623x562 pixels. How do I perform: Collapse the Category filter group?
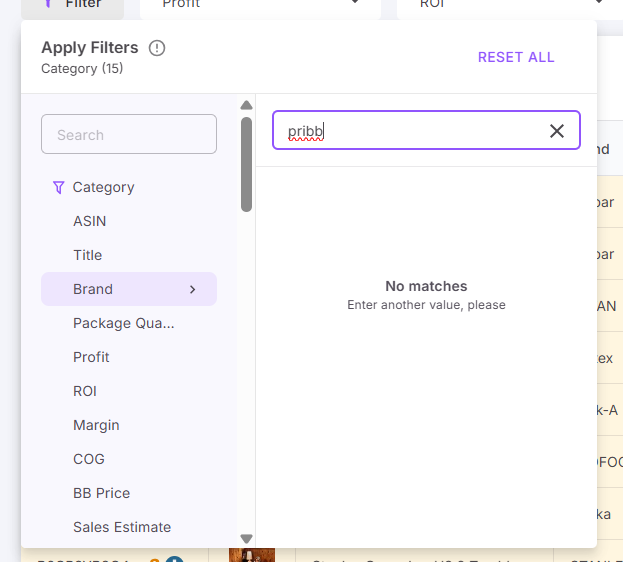click(103, 187)
